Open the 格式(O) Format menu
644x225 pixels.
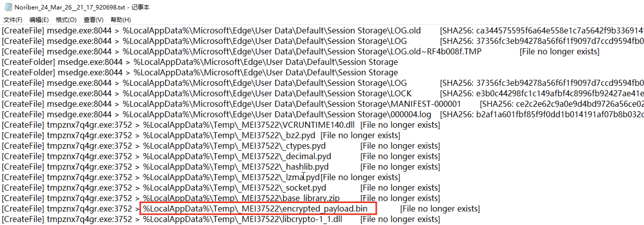click(x=66, y=20)
